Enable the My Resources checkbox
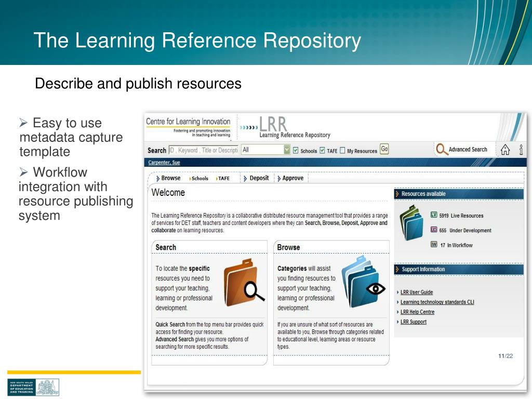This screenshot has width=532, height=399. pyautogui.click(x=342, y=150)
